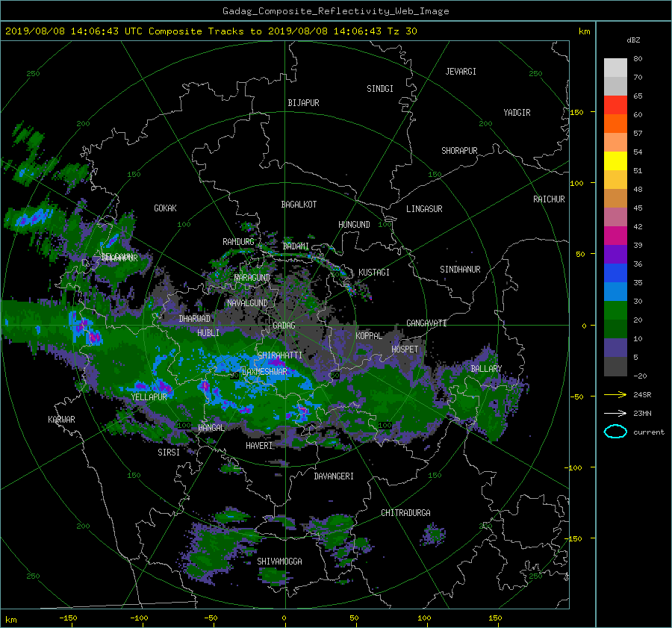Click the GOKAK city label
The width and height of the screenshot is (672, 628).
165,208
